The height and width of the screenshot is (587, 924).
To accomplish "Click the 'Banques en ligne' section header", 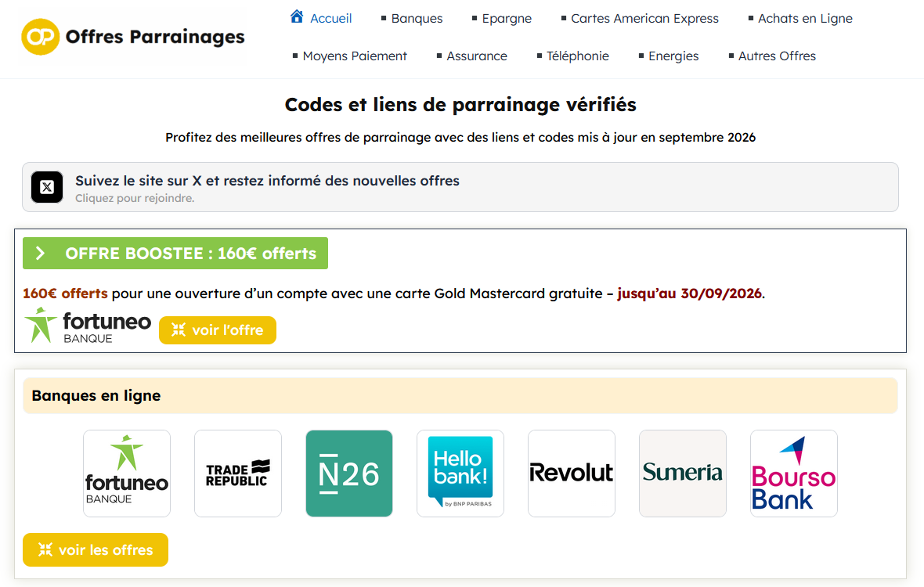I will 460,396.
